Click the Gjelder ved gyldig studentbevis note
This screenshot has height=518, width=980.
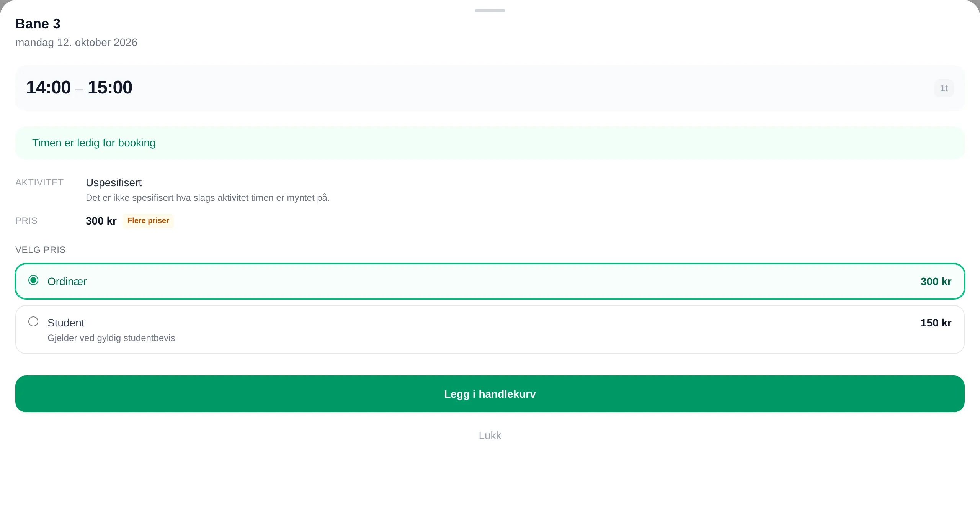pyautogui.click(x=111, y=338)
